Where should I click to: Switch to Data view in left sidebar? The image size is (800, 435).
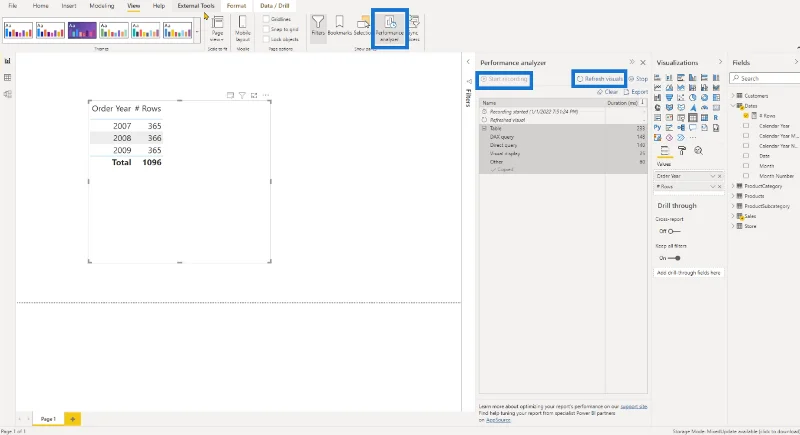pos(8,78)
